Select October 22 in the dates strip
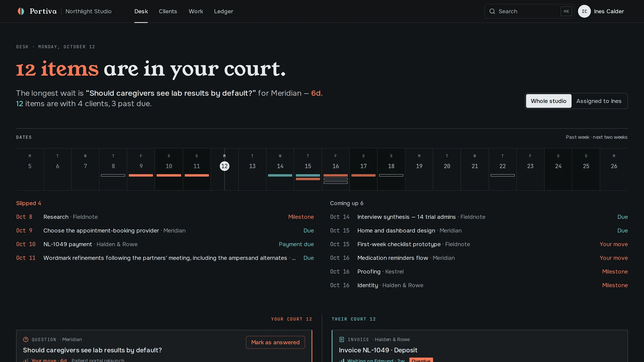The width and height of the screenshot is (644, 362). [502, 169]
